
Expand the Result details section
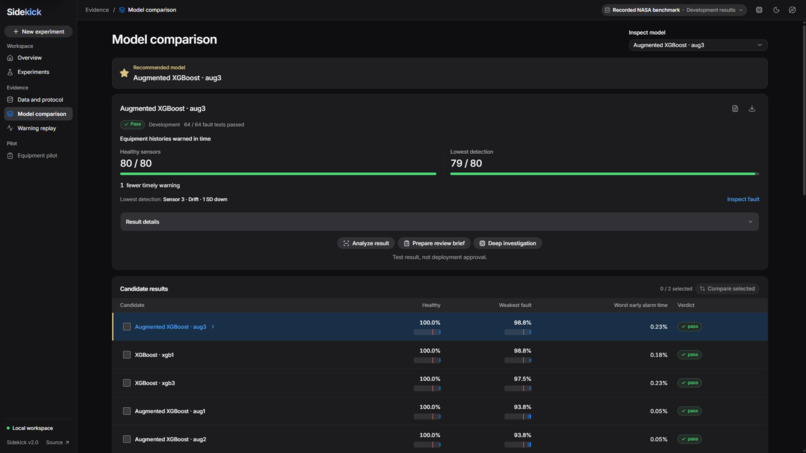coord(439,222)
